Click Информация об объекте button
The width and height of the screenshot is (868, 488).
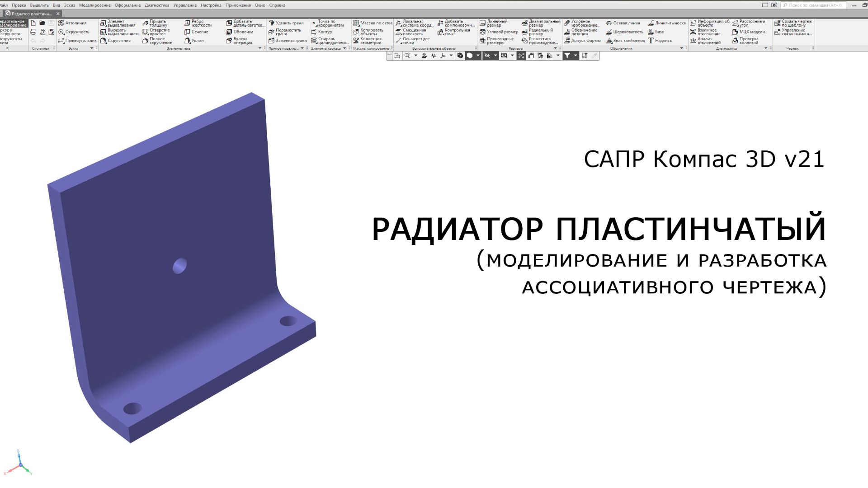[x=709, y=23]
